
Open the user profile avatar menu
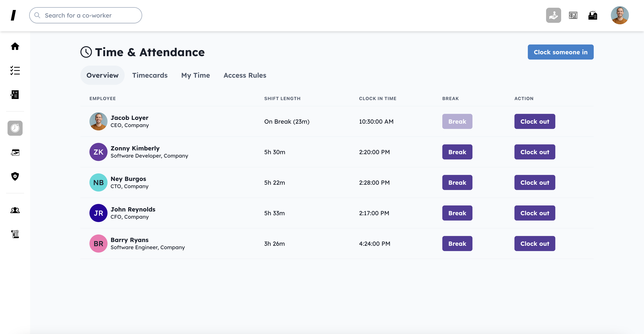[620, 15]
